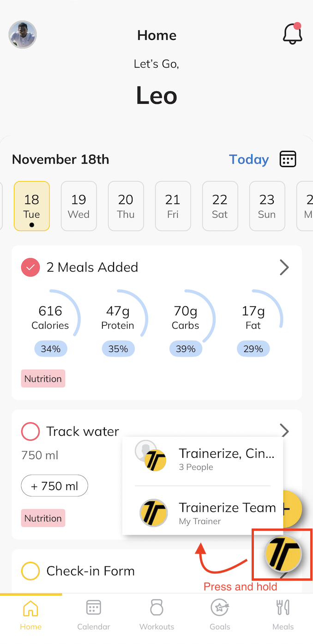The height and width of the screenshot is (644, 313).
Task: Open the notifications bell
Action: (292, 34)
